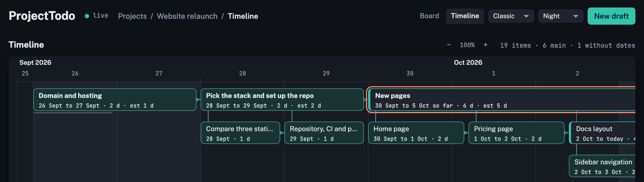
Task: Click day 2 under Oct 2026
Action: (x=577, y=73)
